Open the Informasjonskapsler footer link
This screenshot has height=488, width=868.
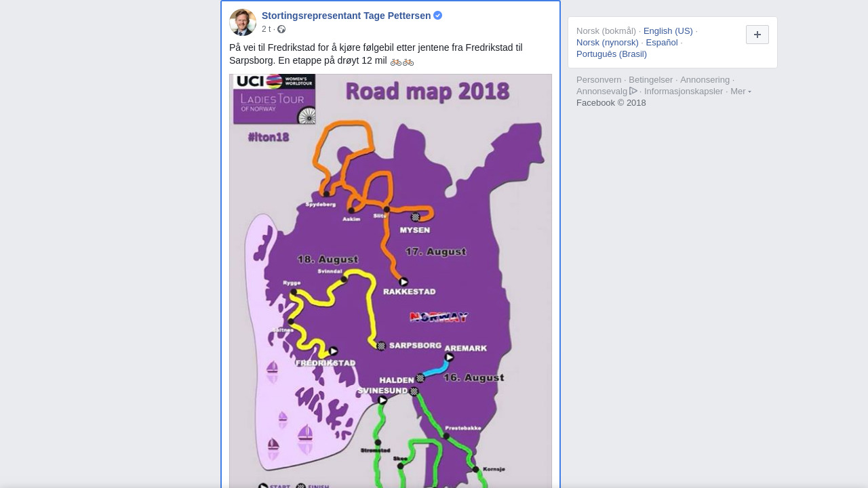(684, 91)
